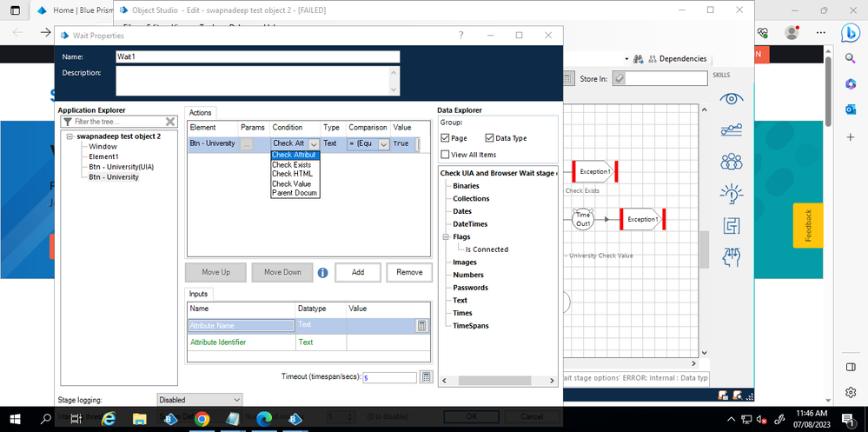The image size is (868, 432).
Task: Click the Add button
Action: pos(357,272)
